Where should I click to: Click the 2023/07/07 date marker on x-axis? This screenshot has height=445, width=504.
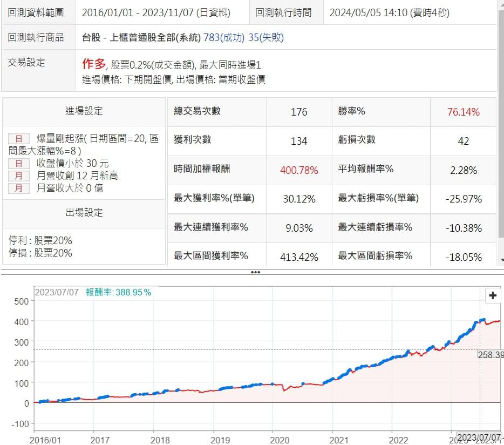tap(478, 436)
